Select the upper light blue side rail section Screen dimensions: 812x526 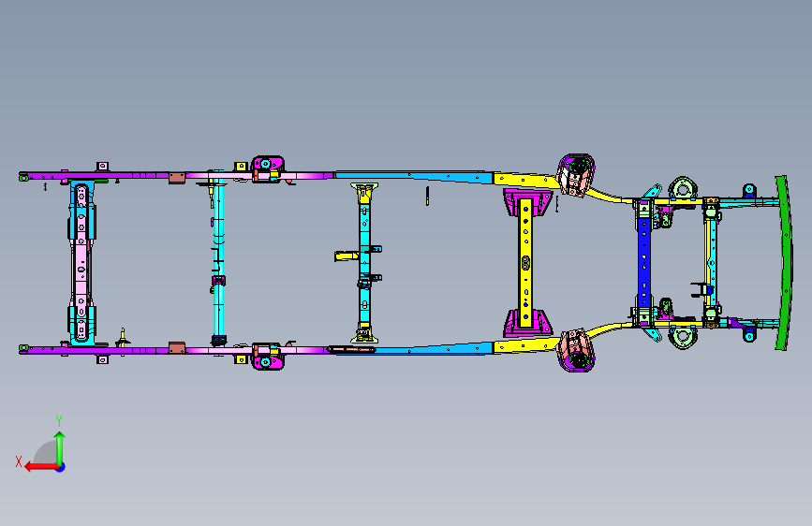(414, 177)
